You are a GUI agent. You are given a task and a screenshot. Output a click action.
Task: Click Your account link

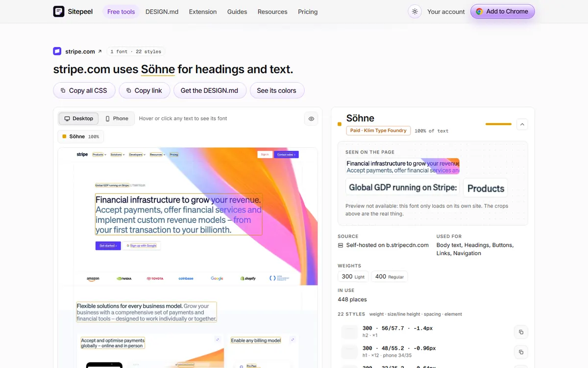tap(446, 12)
